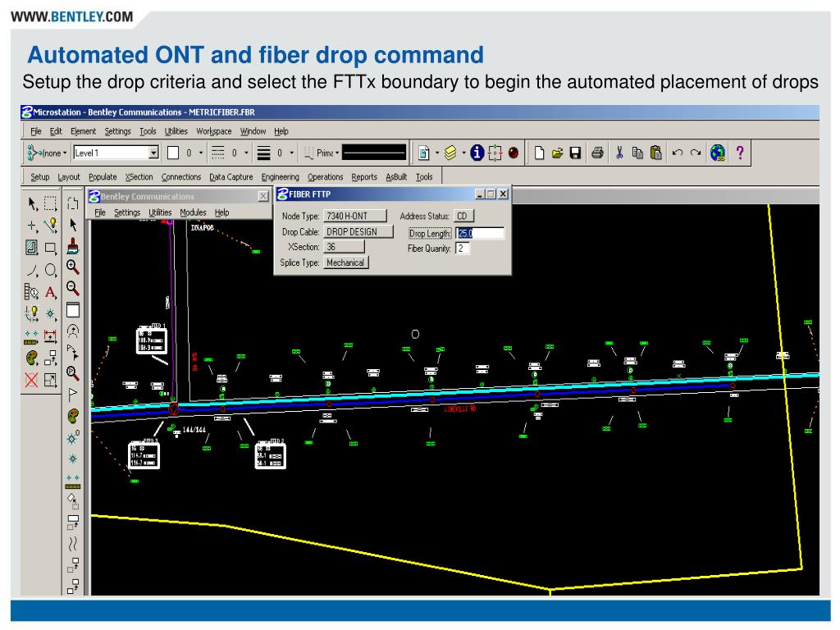The height and width of the screenshot is (630, 840).
Task: Pick the Place Point tool
Action: tap(32, 226)
